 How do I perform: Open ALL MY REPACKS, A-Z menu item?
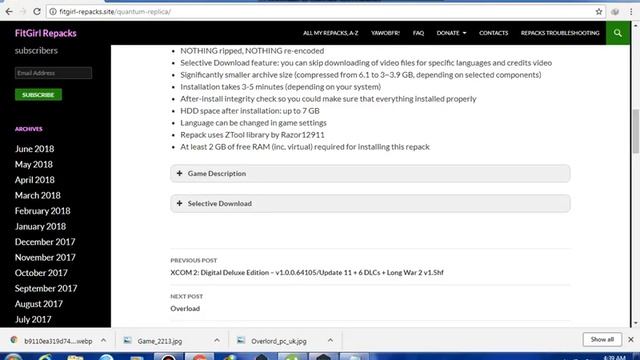point(331,33)
